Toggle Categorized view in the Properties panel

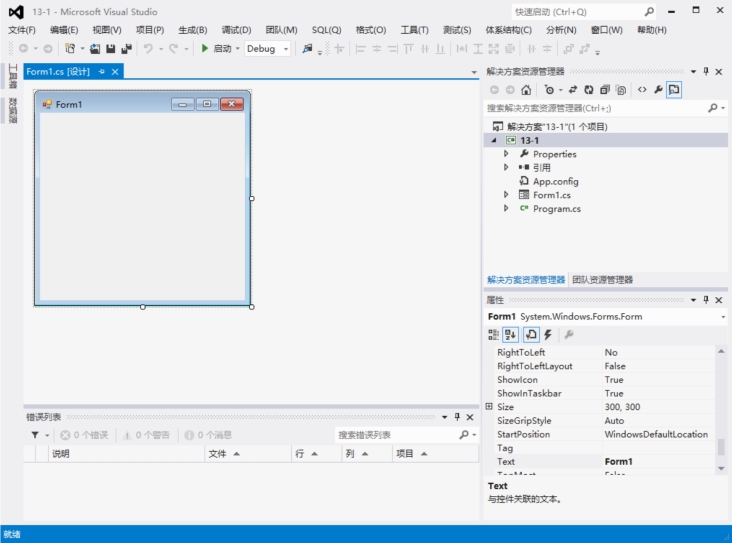pyautogui.click(x=494, y=335)
